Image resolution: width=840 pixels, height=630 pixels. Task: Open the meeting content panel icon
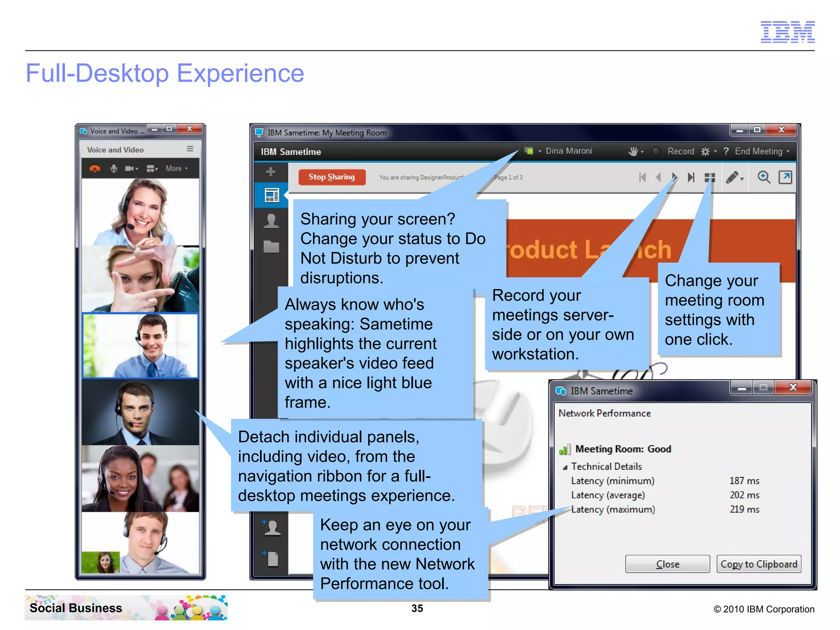click(271, 195)
